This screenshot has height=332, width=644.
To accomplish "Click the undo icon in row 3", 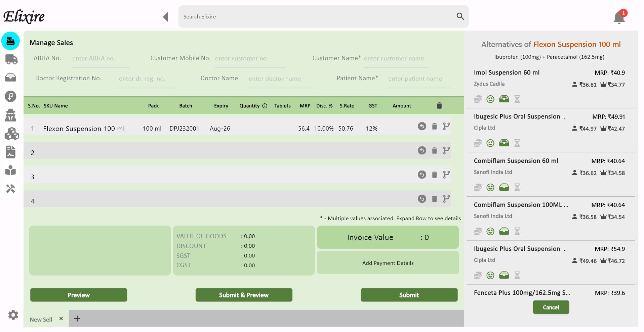I will coord(422,175).
